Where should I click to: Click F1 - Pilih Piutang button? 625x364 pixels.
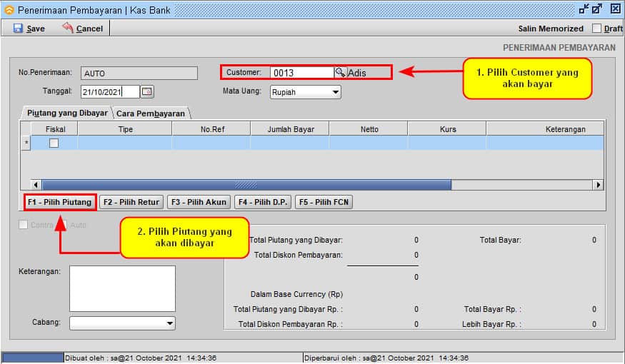(60, 202)
